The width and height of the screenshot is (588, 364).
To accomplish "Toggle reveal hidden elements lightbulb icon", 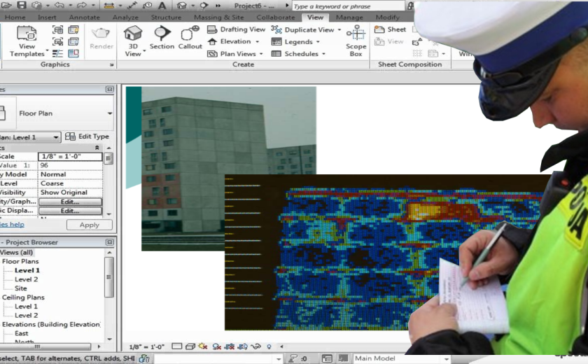I will (x=269, y=346).
